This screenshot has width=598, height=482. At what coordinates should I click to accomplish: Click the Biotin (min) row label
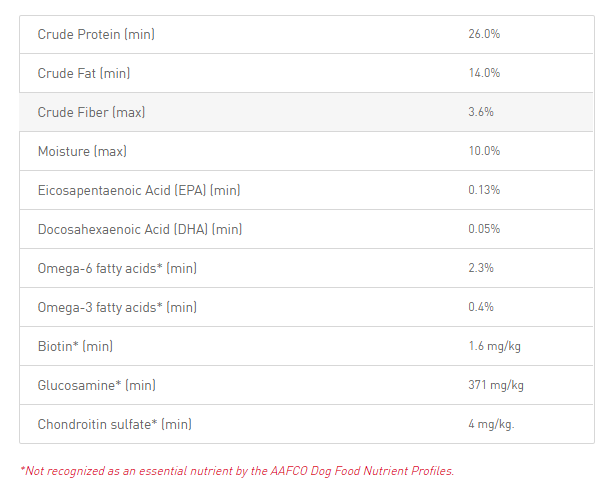tap(75, 346)
